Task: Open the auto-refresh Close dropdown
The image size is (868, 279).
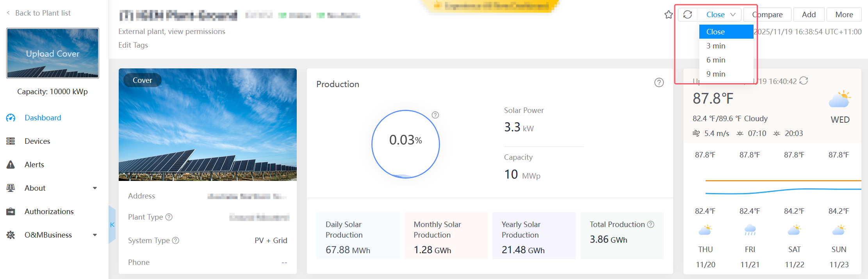Action: pos(720,15)
